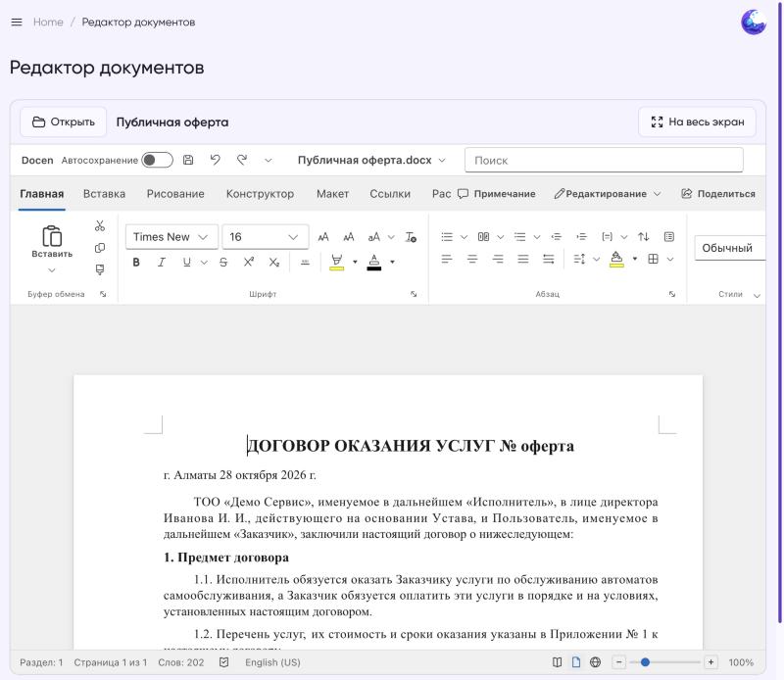Open font size 16 dropdown
The width and height of the screenshot is (784, 680).
[x=265, y=237]
